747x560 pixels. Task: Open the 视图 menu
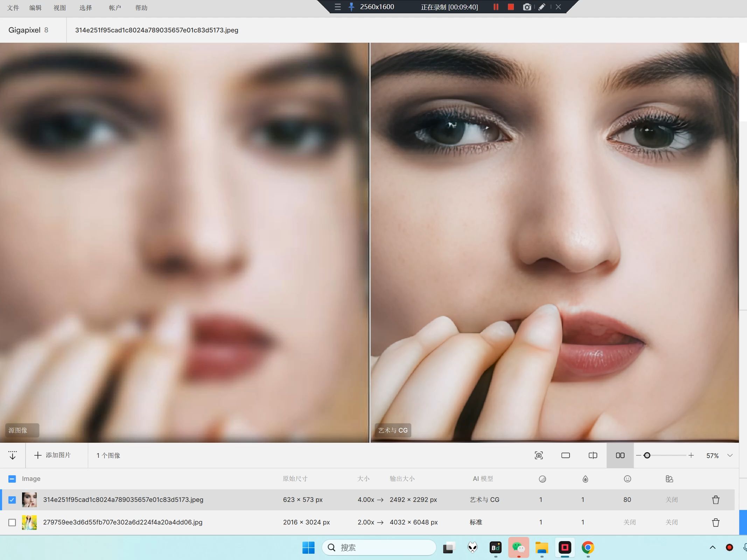[x=60, y=8]
